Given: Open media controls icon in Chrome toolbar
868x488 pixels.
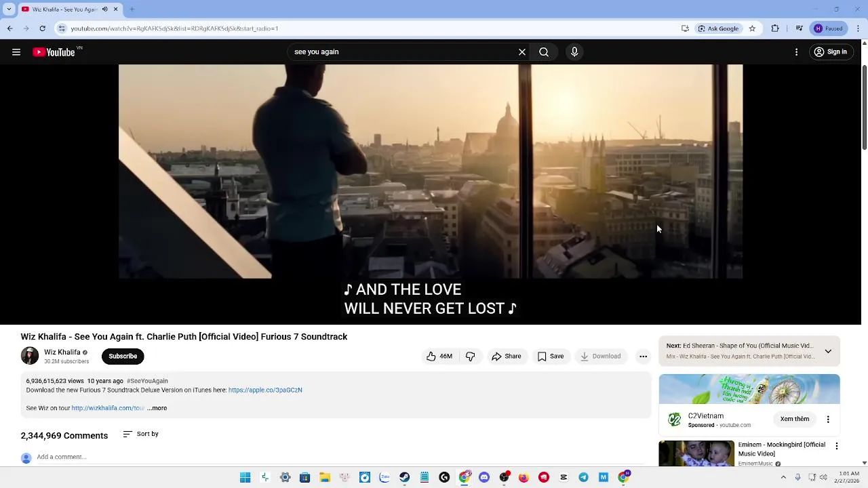Looking at the screenshot, I should [800, 28].
